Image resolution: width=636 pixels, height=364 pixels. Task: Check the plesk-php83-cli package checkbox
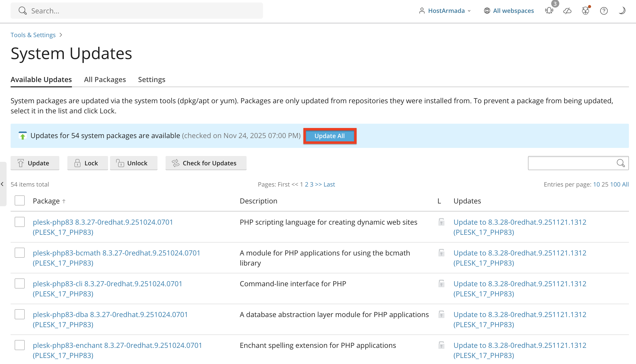(x=20, y=283)
